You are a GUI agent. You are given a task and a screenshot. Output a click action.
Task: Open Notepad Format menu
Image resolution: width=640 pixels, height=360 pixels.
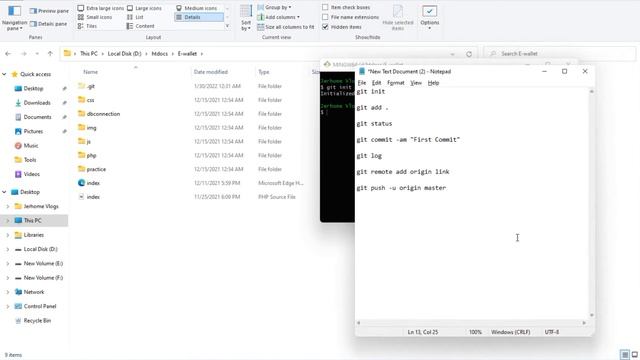396,83
